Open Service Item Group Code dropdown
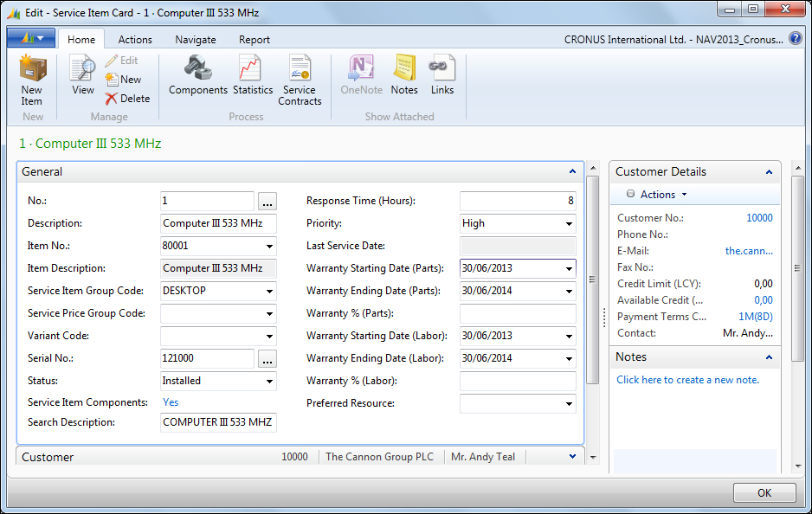 (269, 292)
